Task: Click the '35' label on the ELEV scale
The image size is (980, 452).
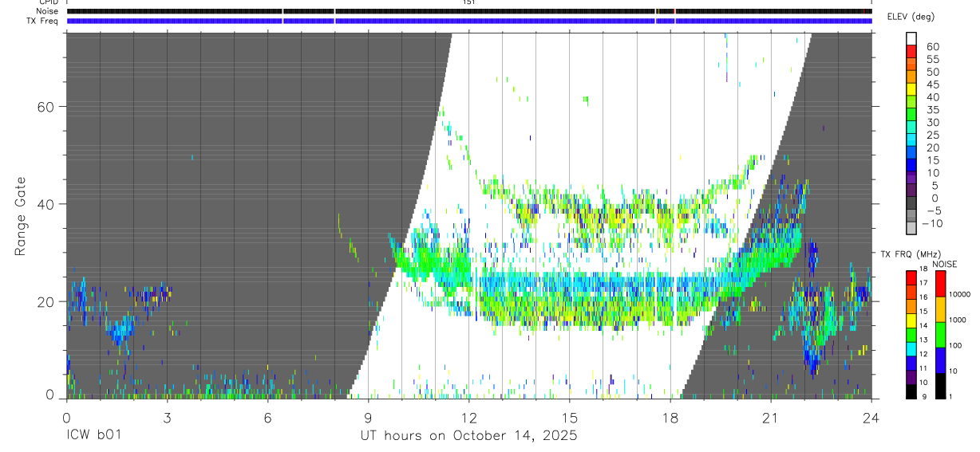Action: coord(932,110)
